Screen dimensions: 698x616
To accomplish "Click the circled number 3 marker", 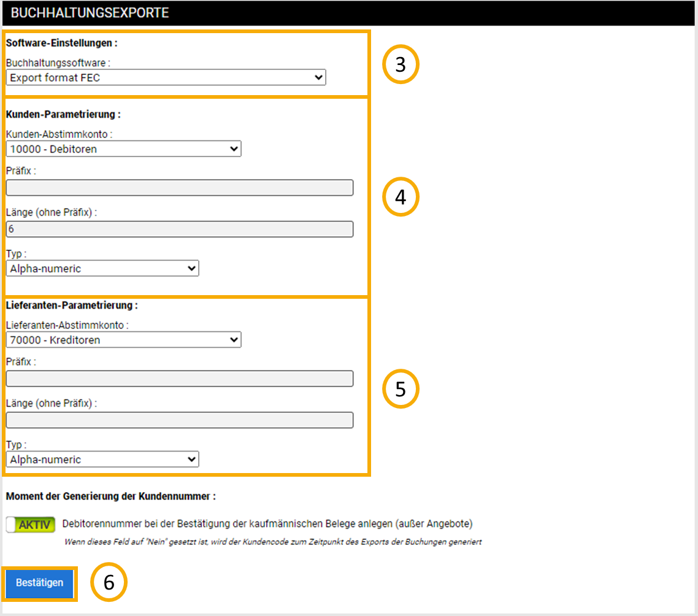I will click(x=401, y=64).
